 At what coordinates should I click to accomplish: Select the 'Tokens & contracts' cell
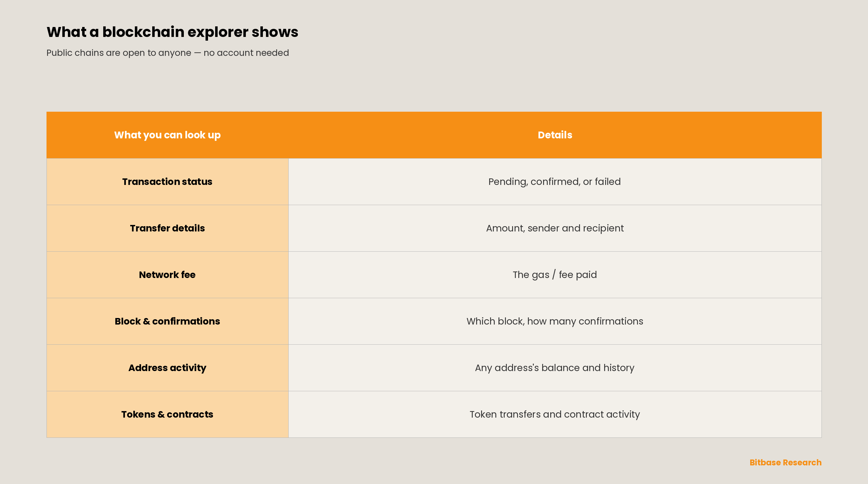[x=167, y=414]
